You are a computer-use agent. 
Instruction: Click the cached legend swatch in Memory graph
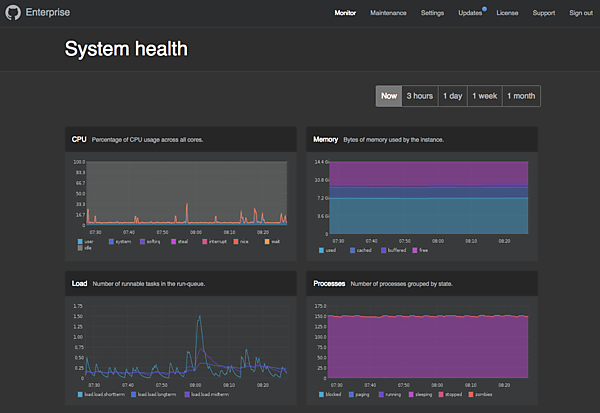(351, 250)
